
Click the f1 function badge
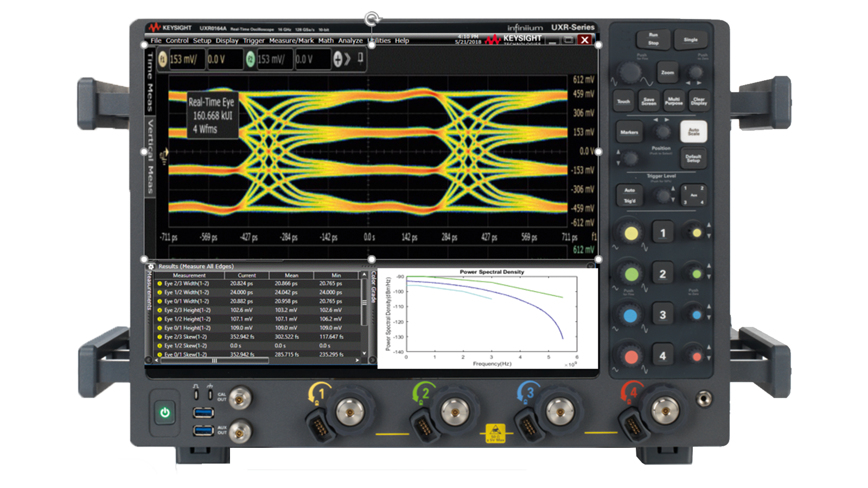pos(162,59)
